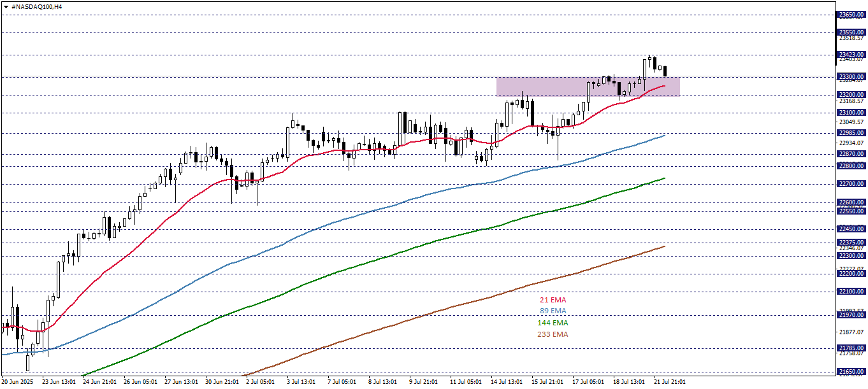Click the 89 EMA legend label
This screenshot has height=389, width=868.
point(553,311)
